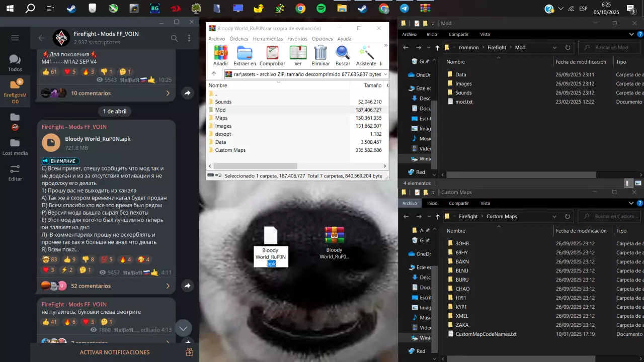Open the Telegram hamburger menu
The image size is (644, 362).
tap(15, 38)
